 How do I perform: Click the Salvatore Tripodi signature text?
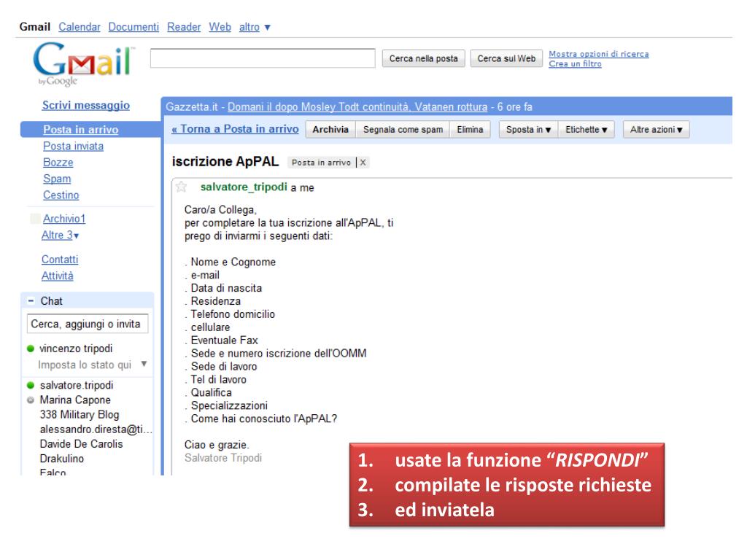tap(223, 458)
